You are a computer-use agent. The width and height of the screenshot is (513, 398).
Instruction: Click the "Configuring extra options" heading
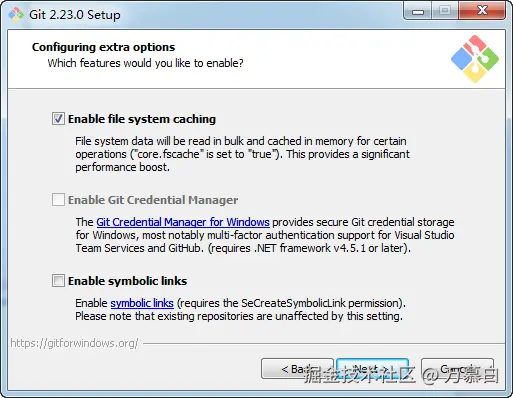[103, 47]
